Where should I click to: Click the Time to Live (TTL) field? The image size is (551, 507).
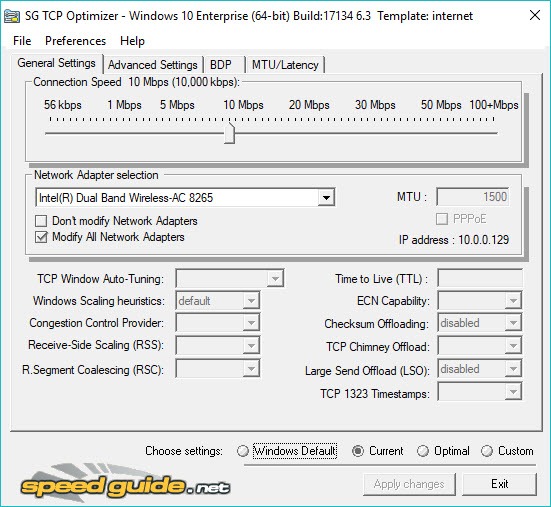tap(480, 279)
